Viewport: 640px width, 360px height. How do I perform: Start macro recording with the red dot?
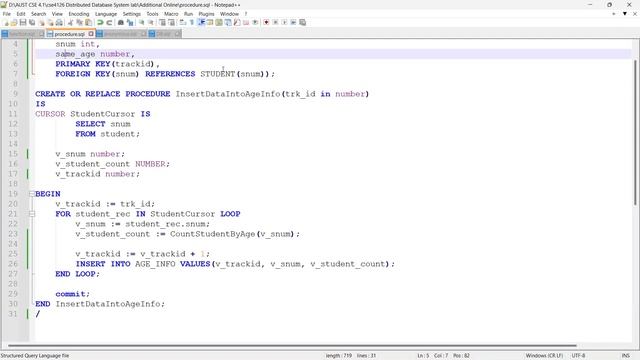coord(266,22)
